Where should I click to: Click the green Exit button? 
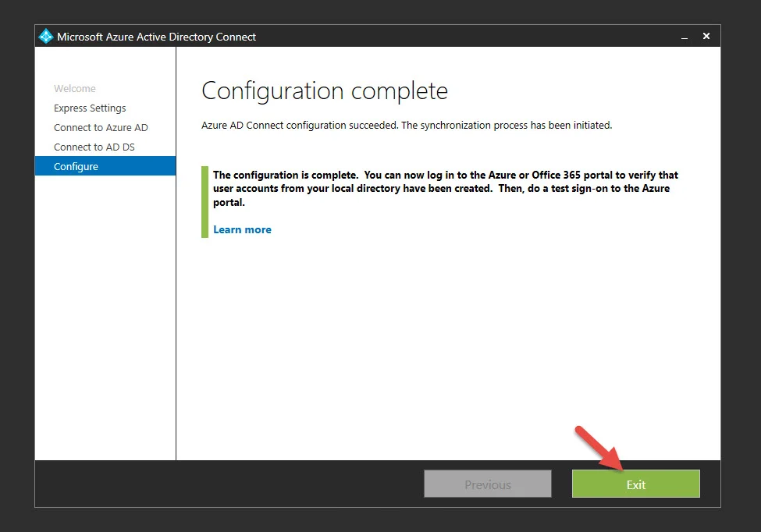[636, 484]
